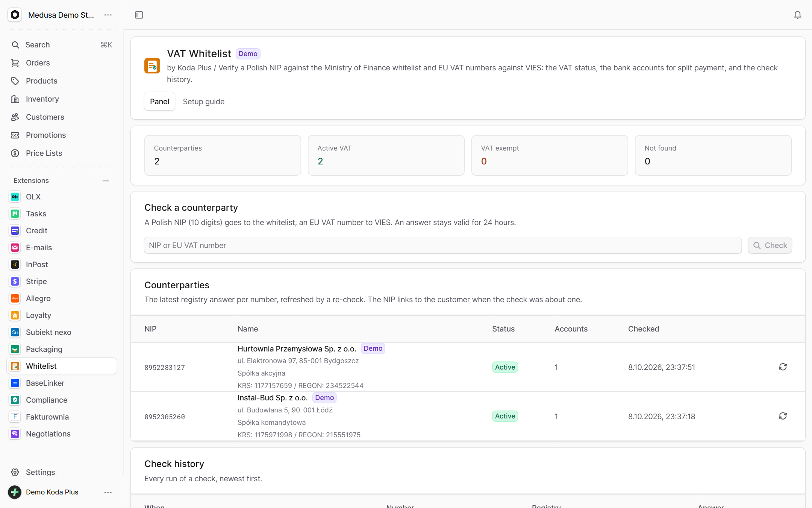Go to Inventory in the sidebar
Image resolution: width=812 pixels, height=508 pixels.
pyautogui.click(x=62, y=99)
